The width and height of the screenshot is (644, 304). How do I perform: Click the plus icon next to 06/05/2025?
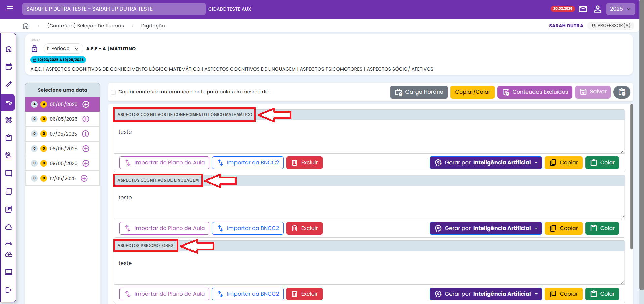click(86, 119)
